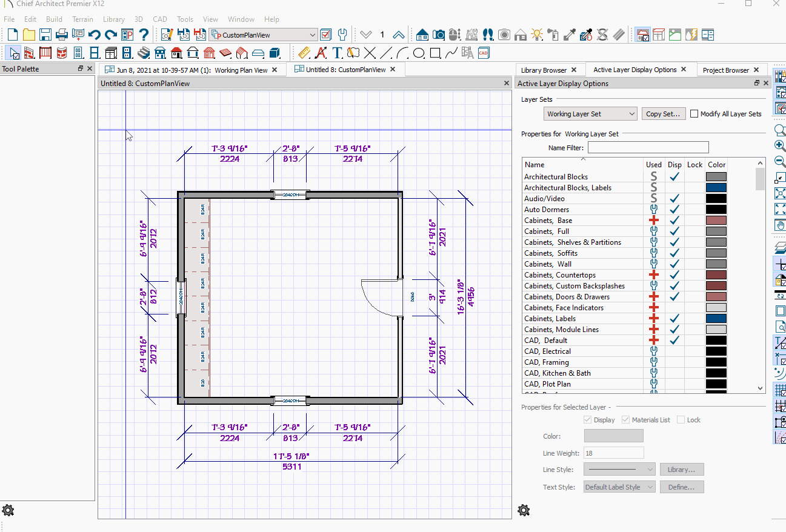Select the Eyedropper tool
Image resolution: width=786 pixels, height=532 pixels.
click(x=570, y=35)
